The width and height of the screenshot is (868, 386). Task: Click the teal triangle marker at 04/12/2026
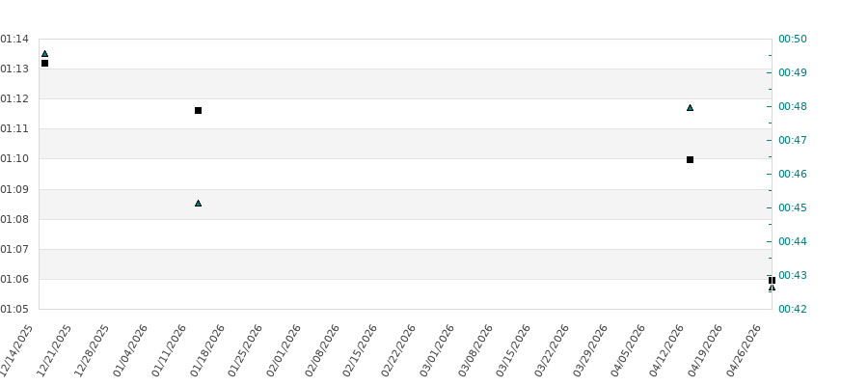click(x=690, y=108)
